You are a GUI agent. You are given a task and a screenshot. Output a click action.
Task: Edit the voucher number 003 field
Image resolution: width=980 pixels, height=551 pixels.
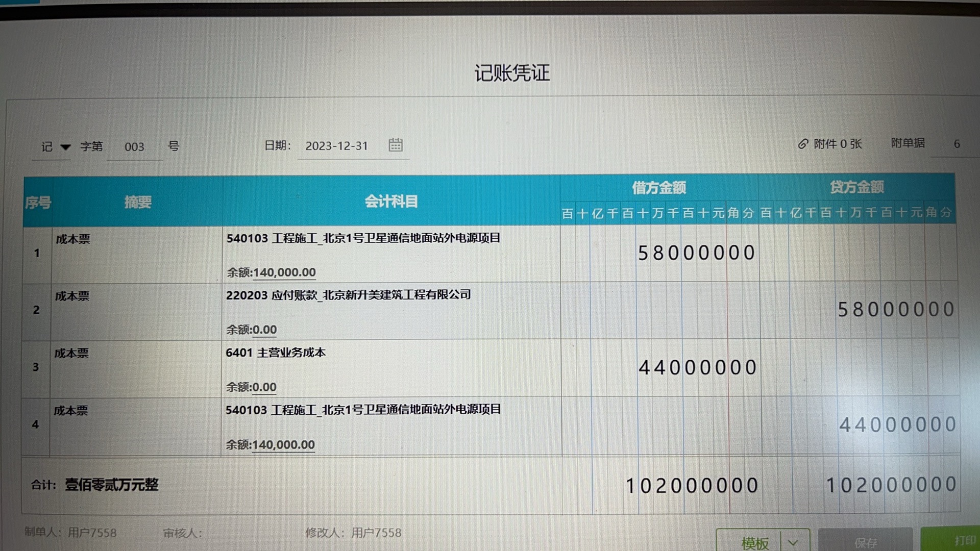tap(134, 147)
